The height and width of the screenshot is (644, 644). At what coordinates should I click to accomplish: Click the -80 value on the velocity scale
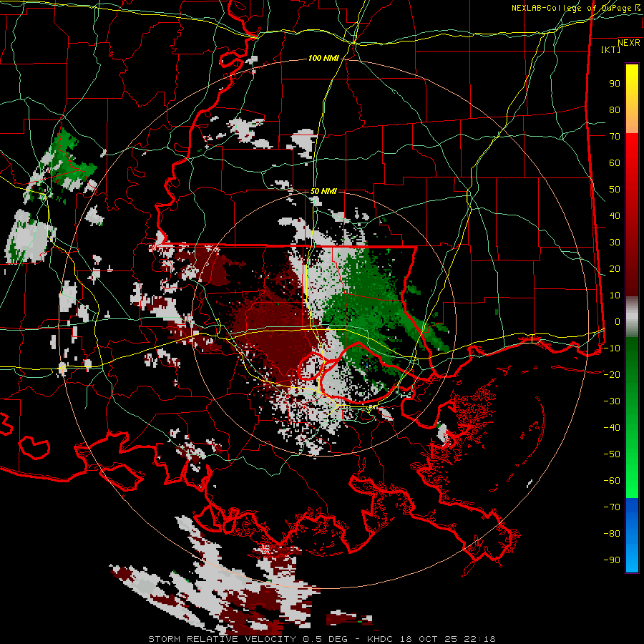[612, 534]
